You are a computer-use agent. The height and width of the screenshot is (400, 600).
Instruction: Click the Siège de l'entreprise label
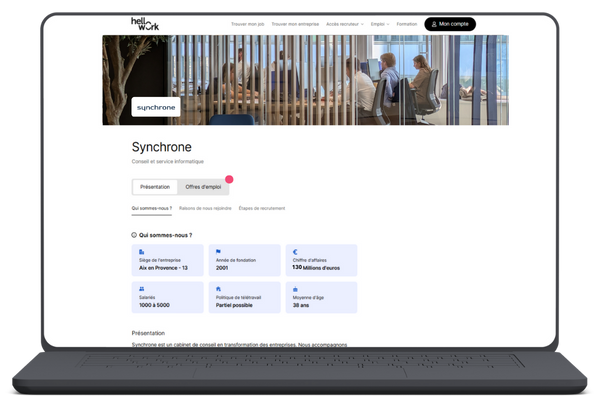pos(160,260)
